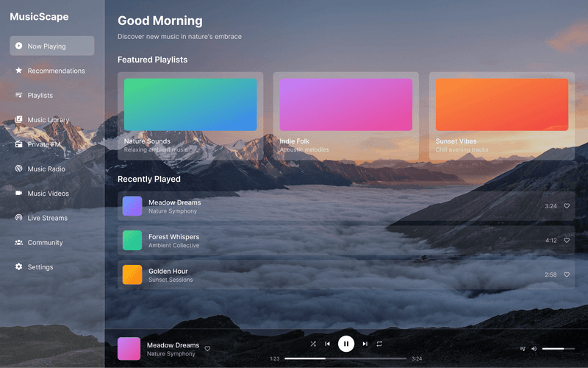Mute the volume speaker icon
Screen dimensions: 588x368
click(534, 349)
